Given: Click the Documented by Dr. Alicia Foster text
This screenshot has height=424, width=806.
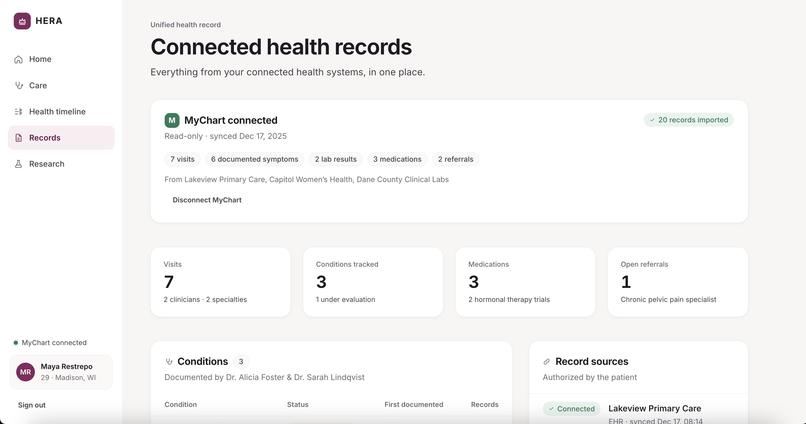Looking at the screenshot, I should point(264,377).
